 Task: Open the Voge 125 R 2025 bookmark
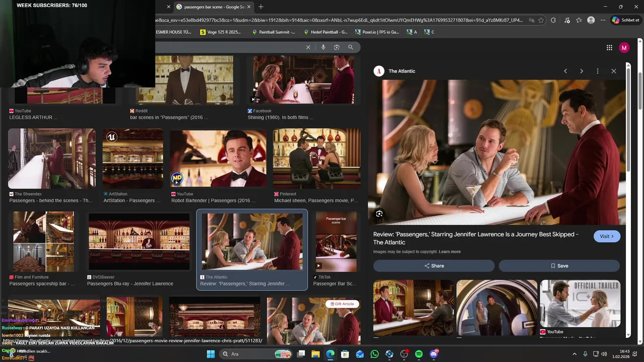pyautogui.click(x=220, y=32)
